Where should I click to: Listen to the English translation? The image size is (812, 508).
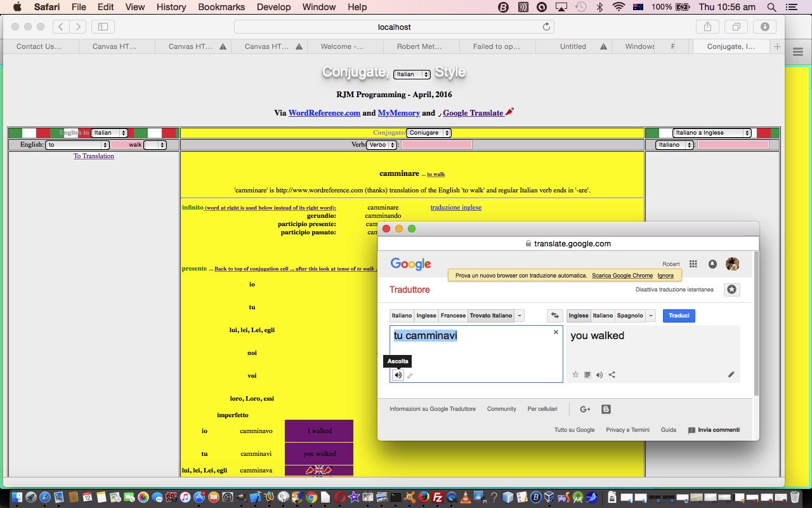[x=599, y=375]
